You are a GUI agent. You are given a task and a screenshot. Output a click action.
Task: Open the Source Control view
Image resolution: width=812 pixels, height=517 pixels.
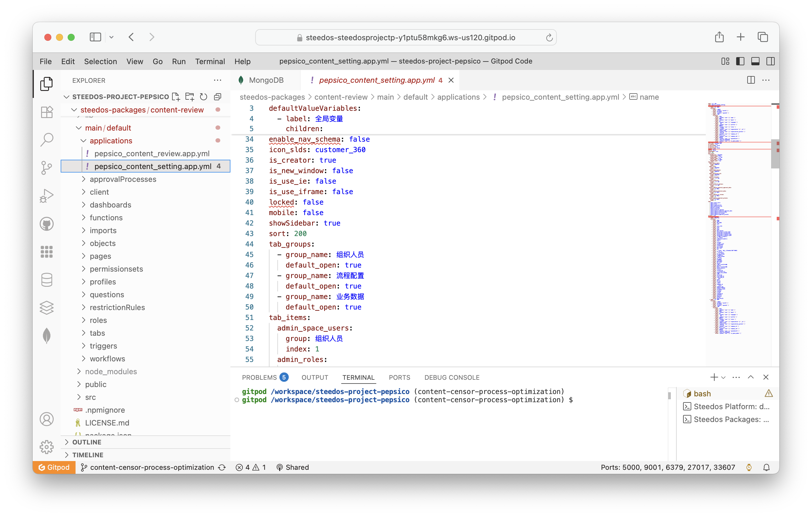point(47,168)
